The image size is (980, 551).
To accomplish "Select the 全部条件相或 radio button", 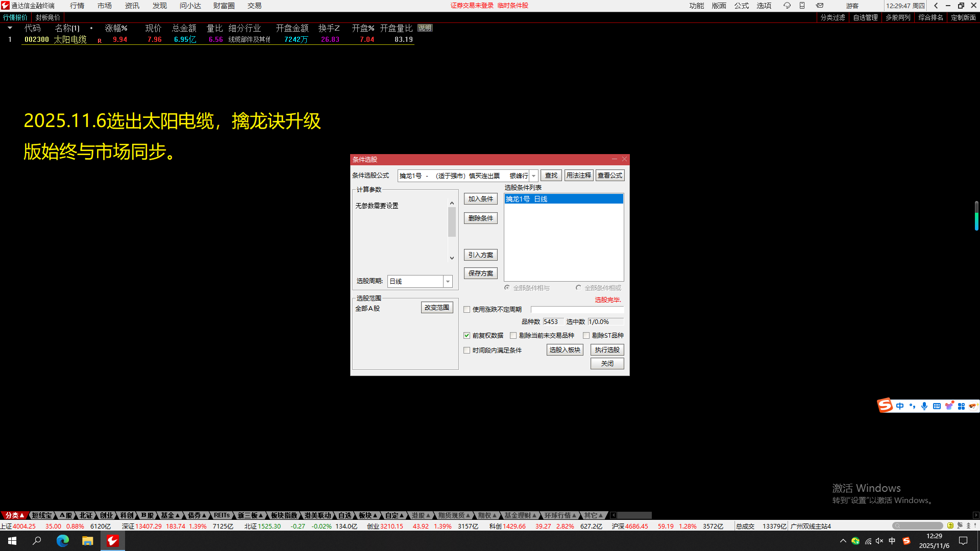I will 578,288.
